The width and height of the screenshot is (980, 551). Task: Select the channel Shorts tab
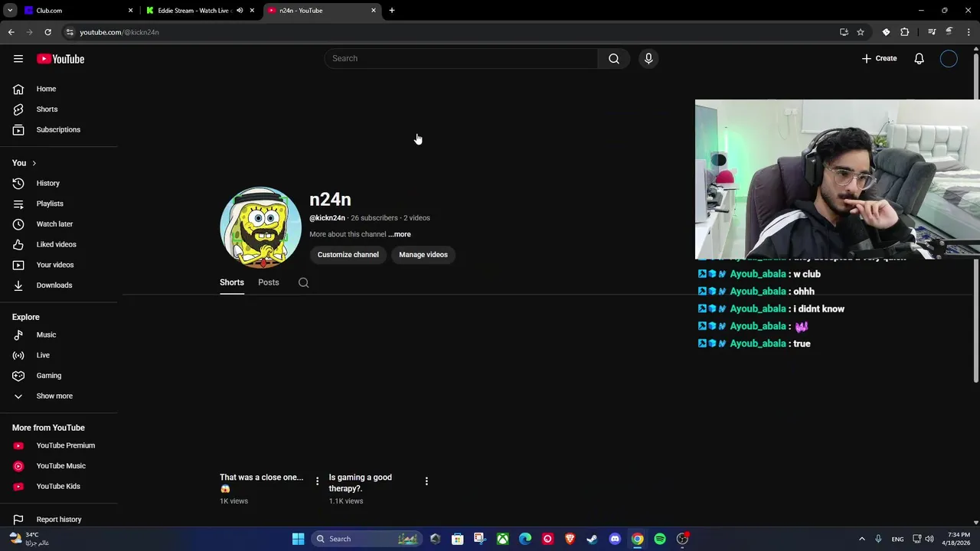232,282
